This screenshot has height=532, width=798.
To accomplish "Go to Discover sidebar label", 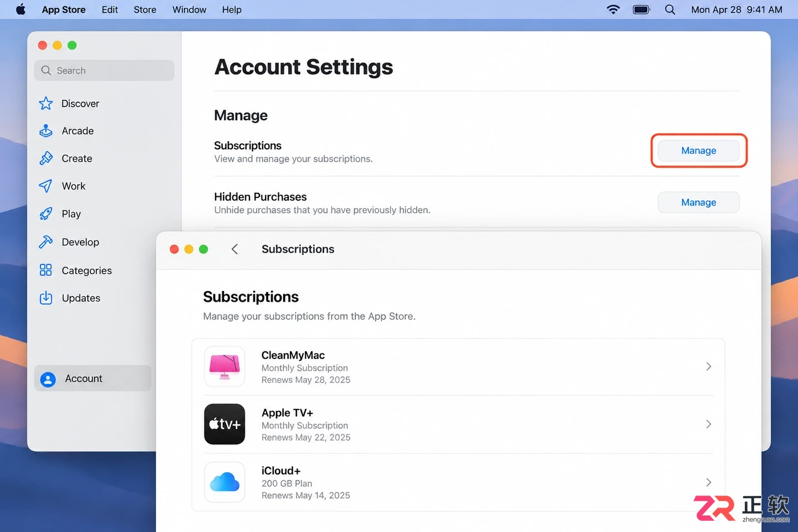I will pyautogui.click(x=80, y=104).
